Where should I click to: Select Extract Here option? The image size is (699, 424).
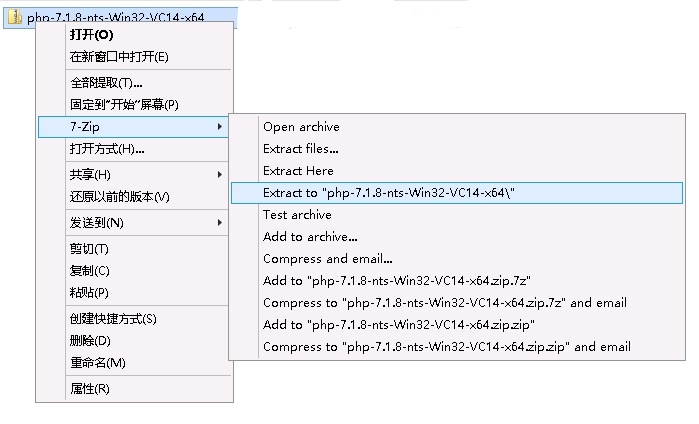click(x=298, y=171)
